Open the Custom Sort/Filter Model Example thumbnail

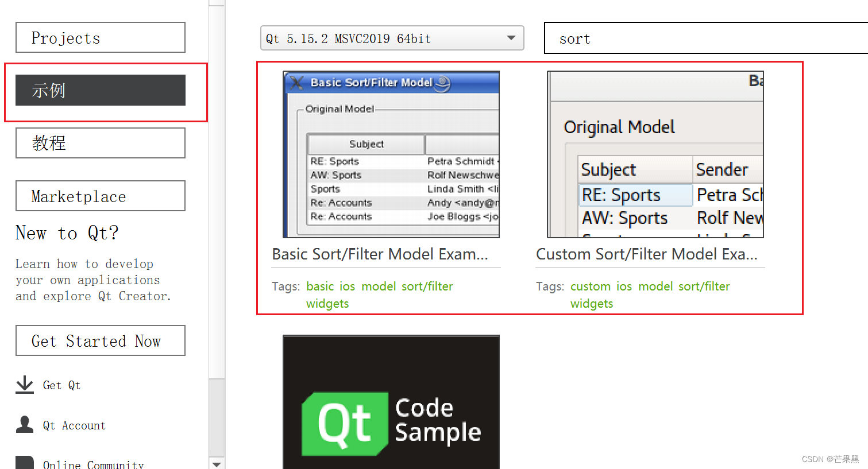[x=655, y=154]
